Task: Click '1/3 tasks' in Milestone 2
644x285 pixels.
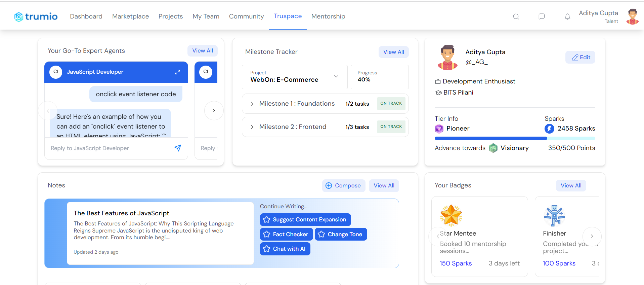Action: [357, 127]
